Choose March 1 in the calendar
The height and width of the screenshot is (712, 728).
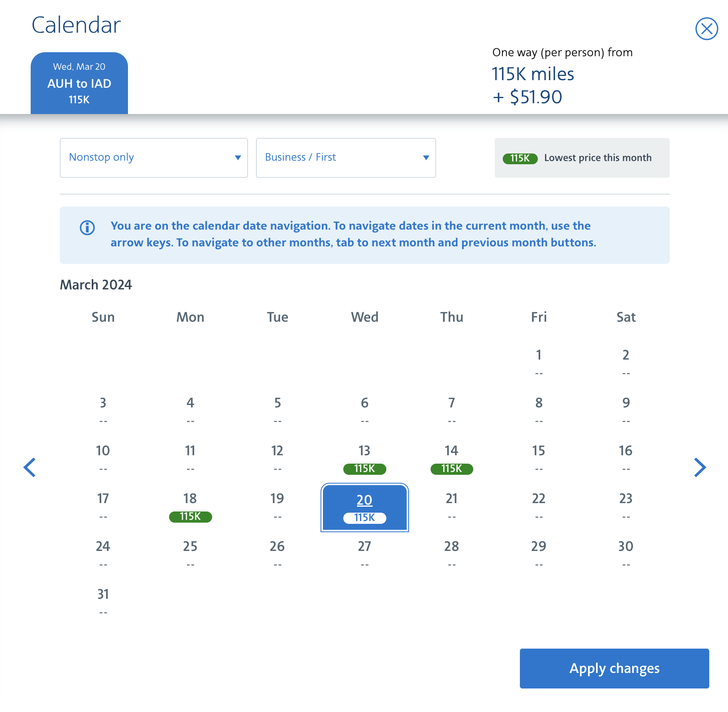539,364
